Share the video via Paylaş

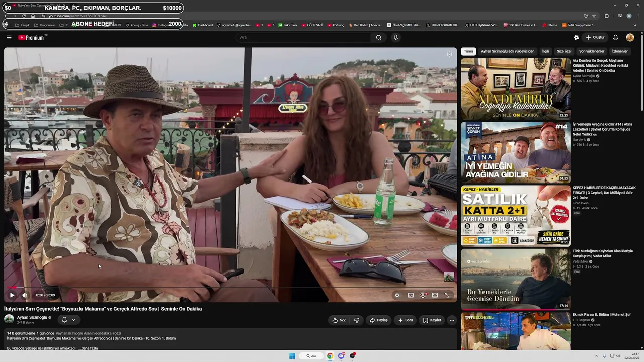point(378,320)
